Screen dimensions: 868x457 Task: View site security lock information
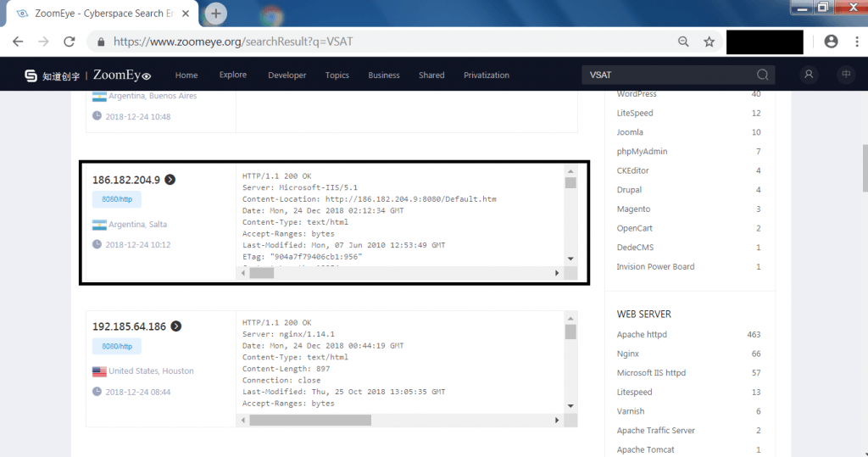tap(101, 42)
